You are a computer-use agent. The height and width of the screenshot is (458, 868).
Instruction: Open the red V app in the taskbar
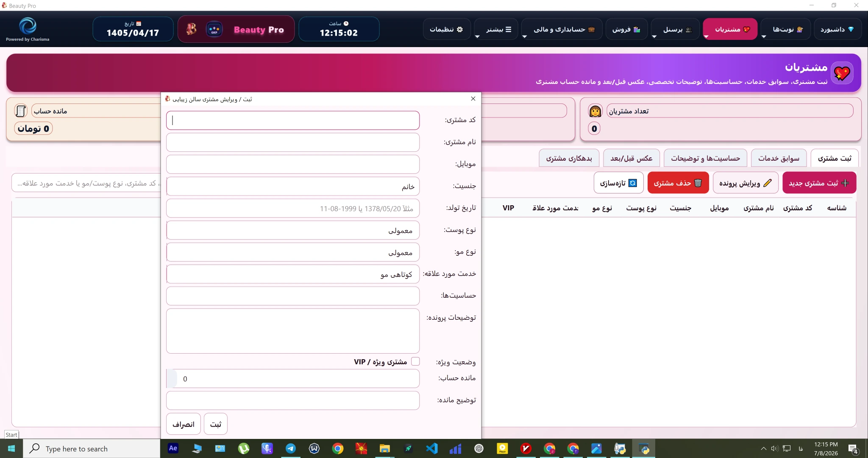526,448
